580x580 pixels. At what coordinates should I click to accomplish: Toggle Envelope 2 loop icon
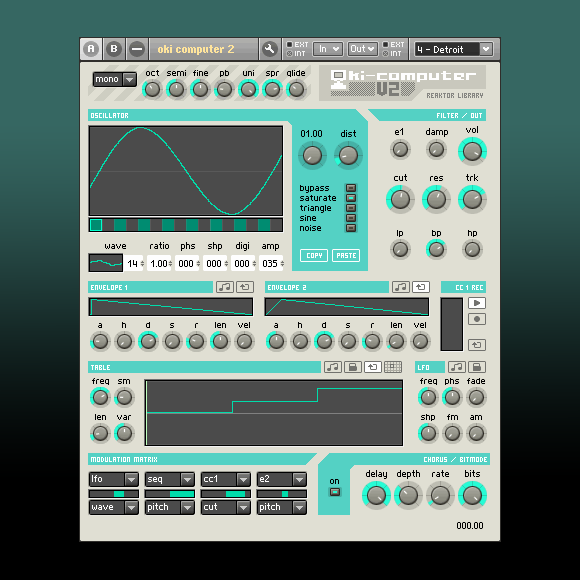click(421, 287)
